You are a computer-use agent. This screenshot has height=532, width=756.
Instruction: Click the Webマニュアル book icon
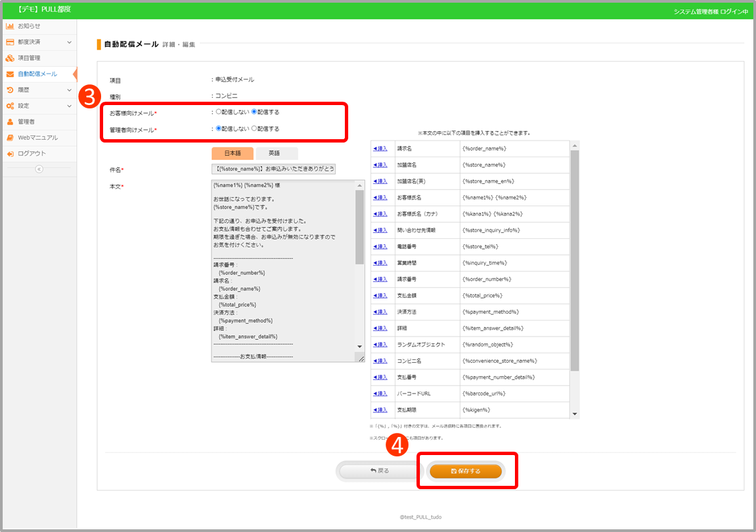(x=10, y=138)
